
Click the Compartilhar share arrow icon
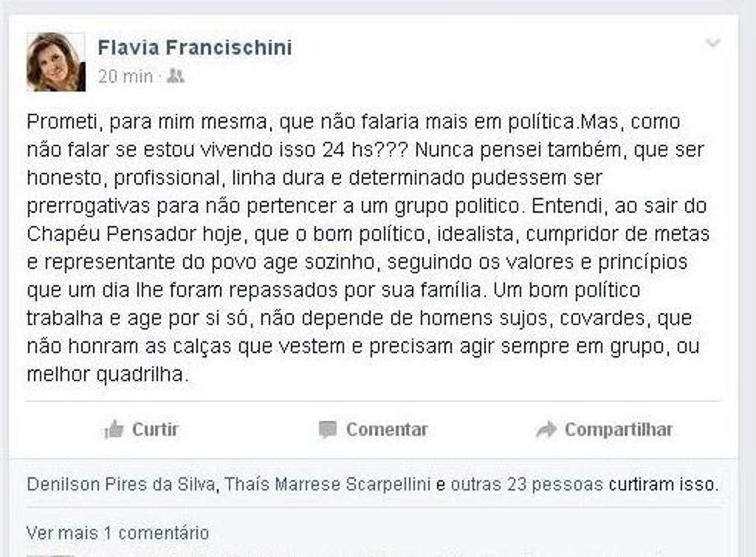546,428
